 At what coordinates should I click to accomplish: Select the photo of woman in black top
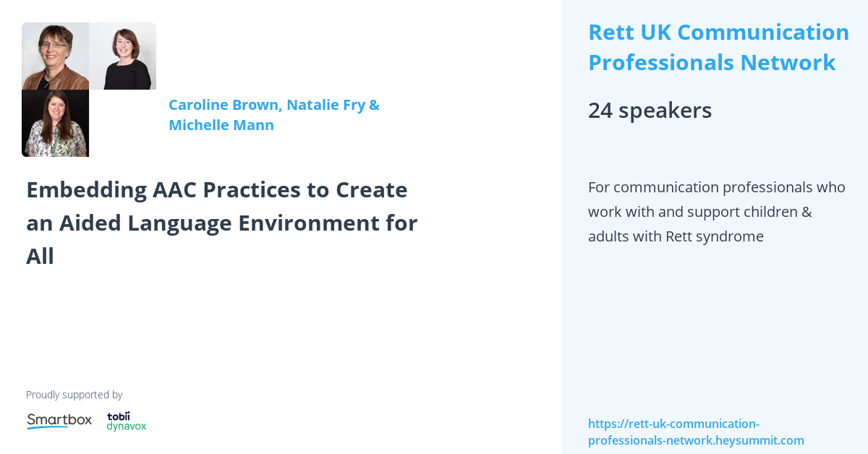point(123,56)
